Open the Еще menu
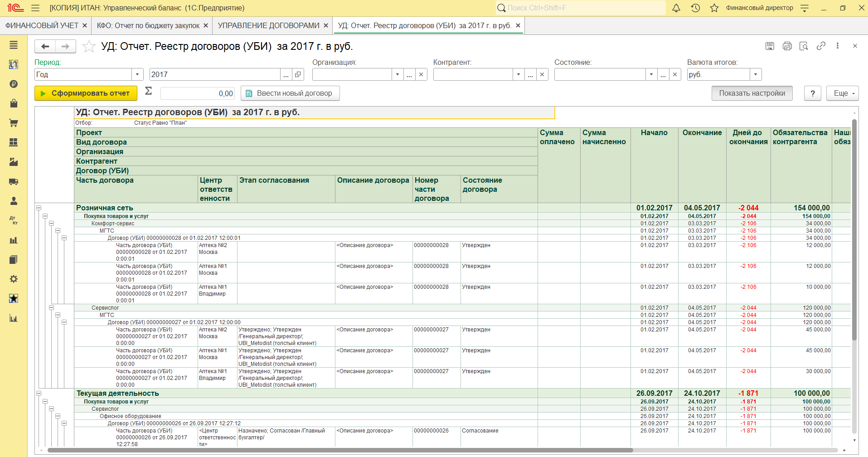868x457 pixels. (x=842, y=93)
